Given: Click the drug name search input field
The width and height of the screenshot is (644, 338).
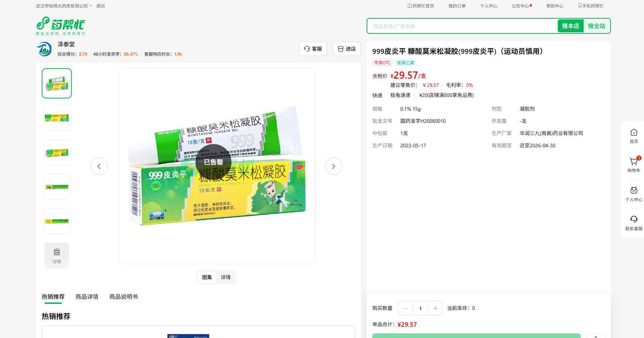Looking at the screenshot, I should coord(462,26).
